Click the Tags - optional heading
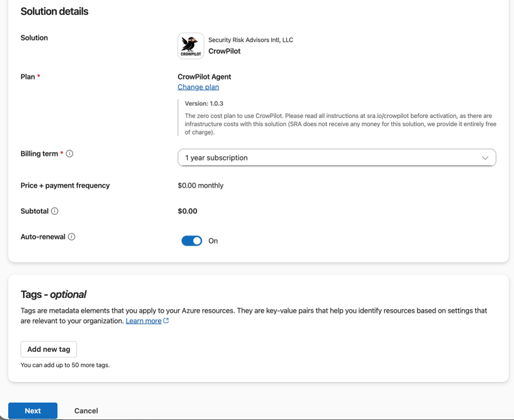Image resolution: width=514 pixels, height=420 pixels. (53, 294)
